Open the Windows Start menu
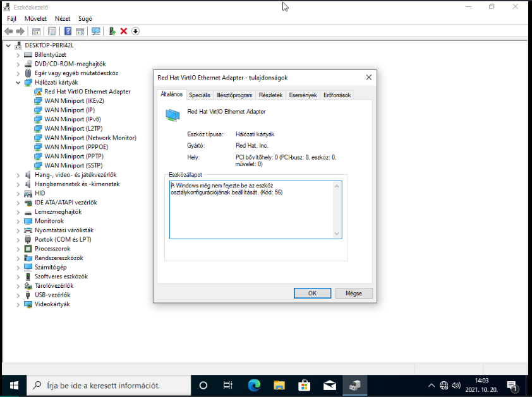This screenshot has width=532, height=397. click(14, 386)
